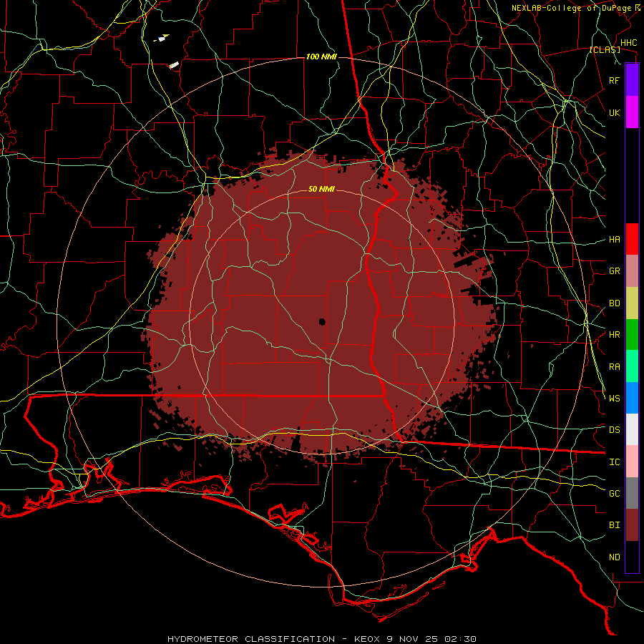Select the HR legend label
The image size is (644, 644).
614,335
